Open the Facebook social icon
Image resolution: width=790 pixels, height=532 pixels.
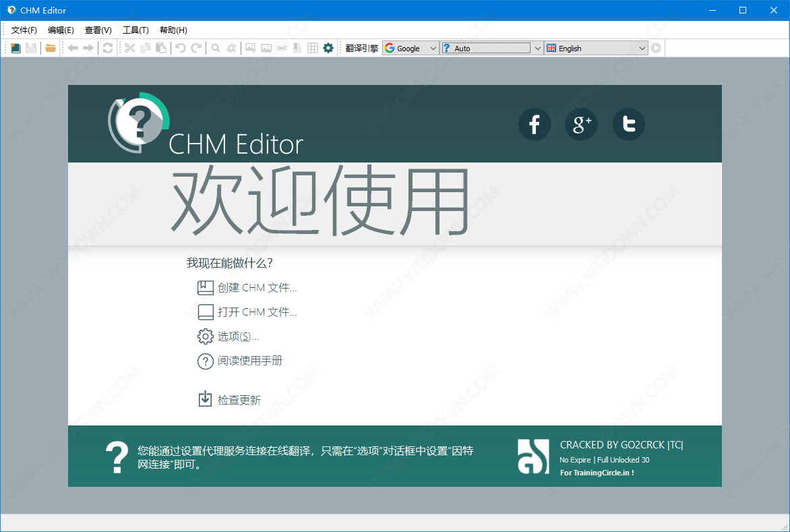(x=535, y=125)
